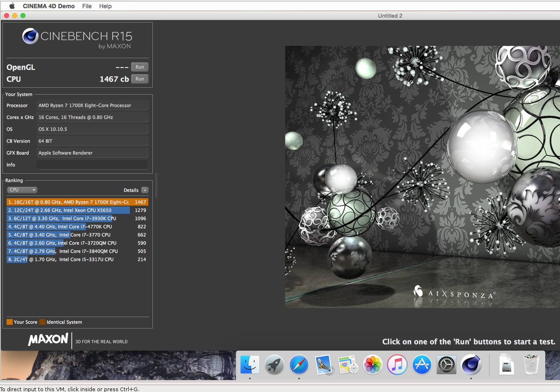
Task: Click the Cinebench R15 logo sphere
Action: pos(30,36)
